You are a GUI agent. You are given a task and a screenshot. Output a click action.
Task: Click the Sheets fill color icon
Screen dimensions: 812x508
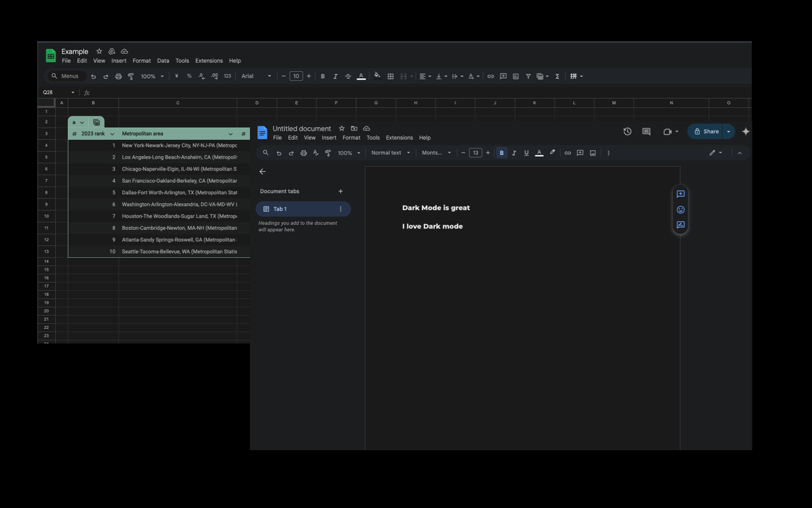point(377,76)
